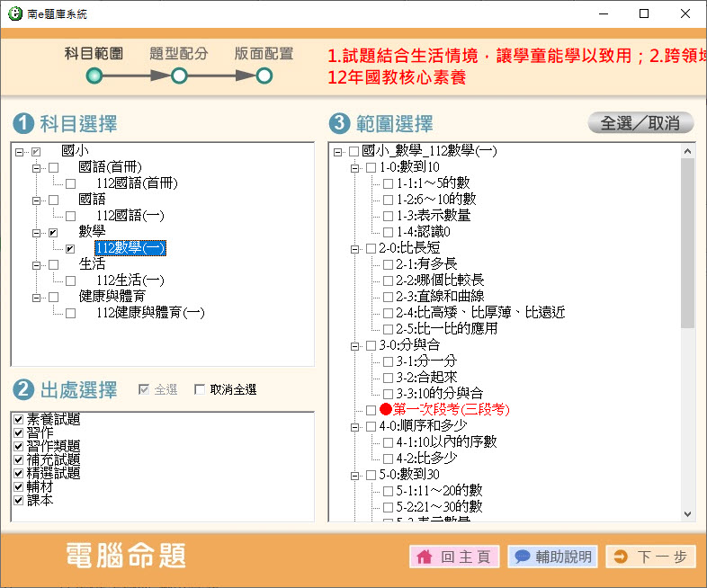
Task: Click the number 1 科目選擇 badge
Action: click(x=23, y=123)
